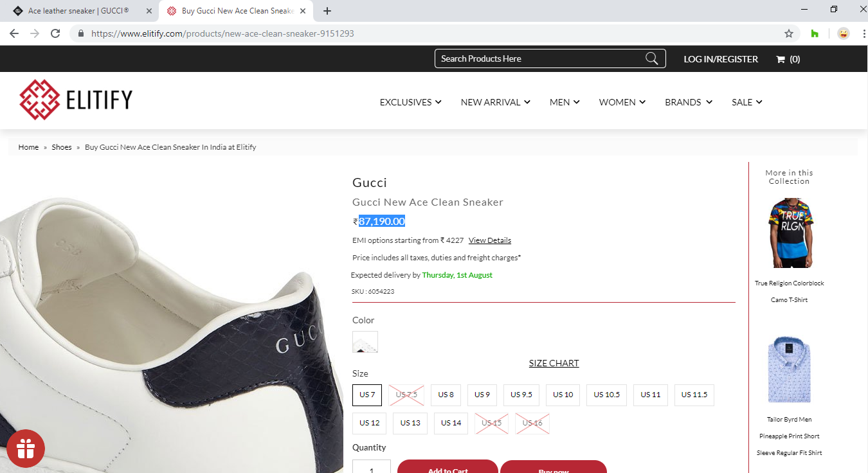The width and height of the screenshot is (868, 473).
Task: Open Chrome's three-dot menu
Action: click(863, 33)
